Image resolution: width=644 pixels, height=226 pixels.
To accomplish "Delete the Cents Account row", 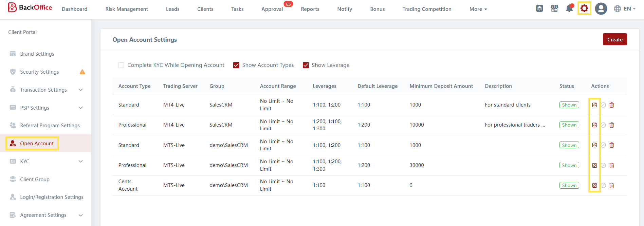I will (611, 186).
